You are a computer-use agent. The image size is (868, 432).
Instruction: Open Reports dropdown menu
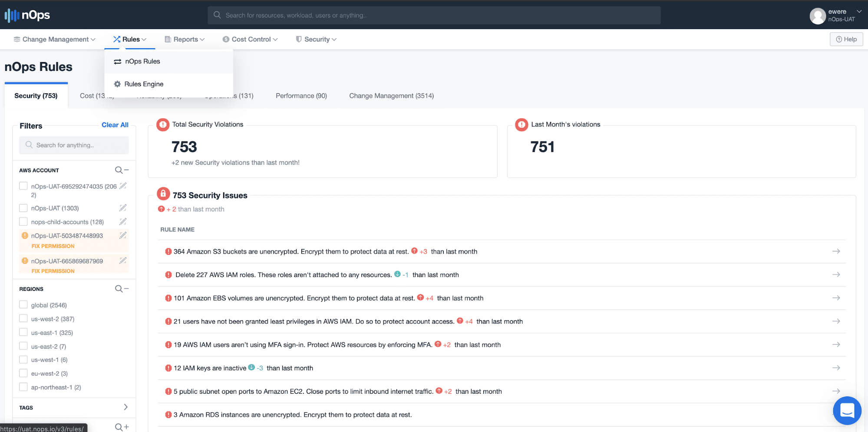tap(185, 39)
